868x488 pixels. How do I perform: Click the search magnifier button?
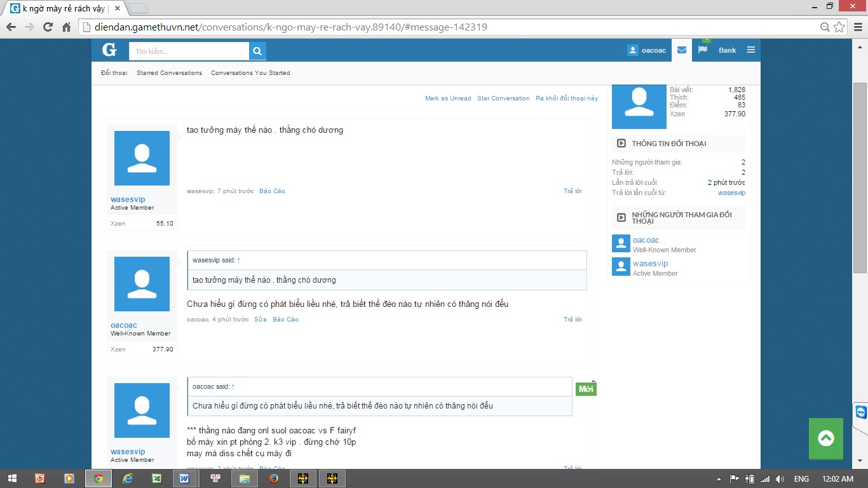257,51
